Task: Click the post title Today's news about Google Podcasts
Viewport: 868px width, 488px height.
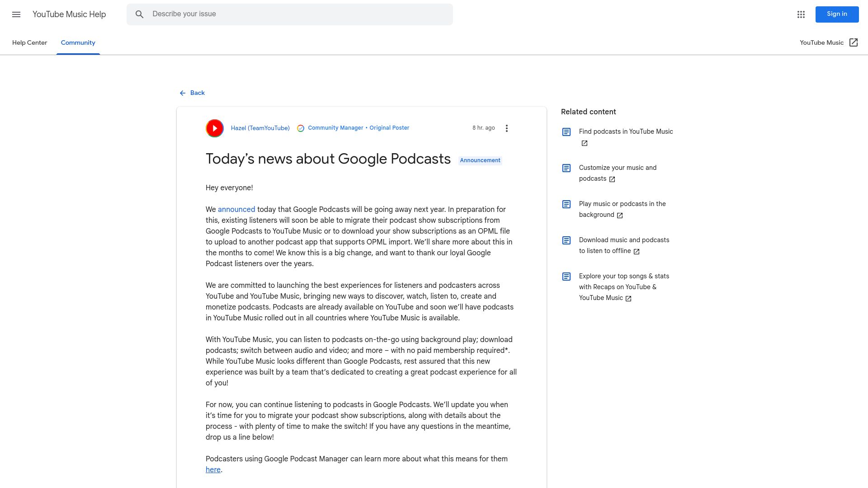Action: coord(328,159)
